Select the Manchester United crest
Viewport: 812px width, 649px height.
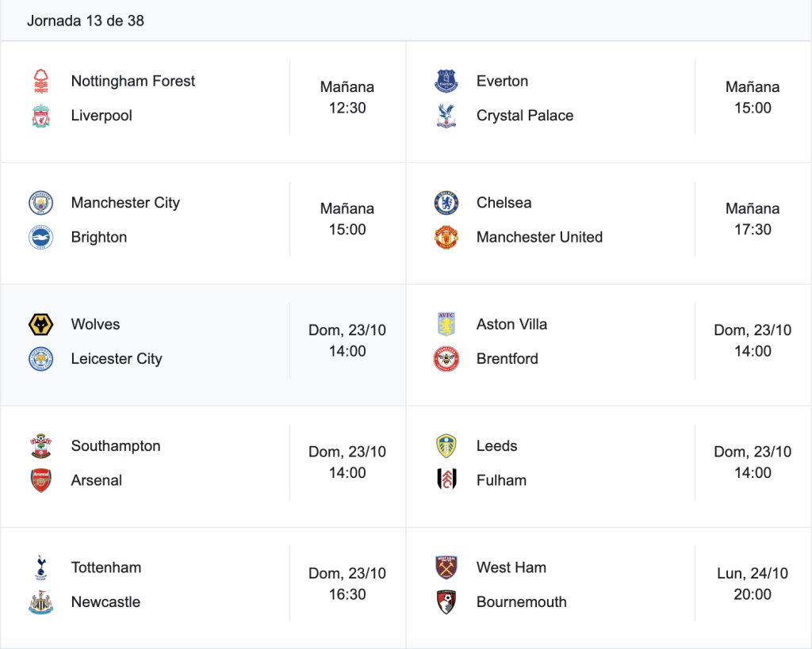click(x=446, y=238)
